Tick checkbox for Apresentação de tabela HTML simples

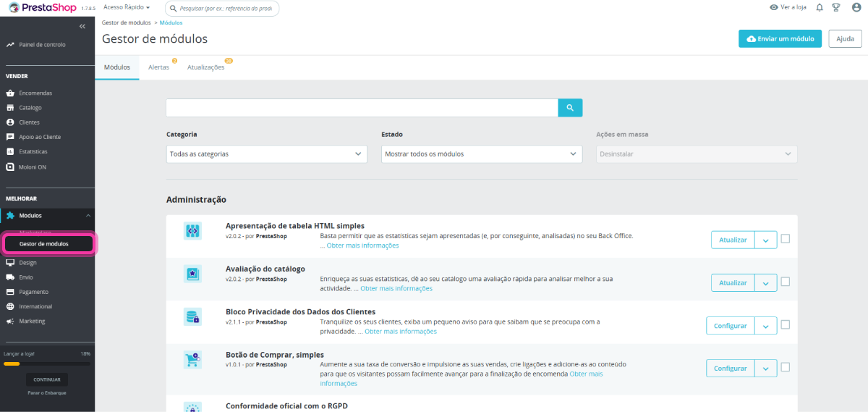786,239
